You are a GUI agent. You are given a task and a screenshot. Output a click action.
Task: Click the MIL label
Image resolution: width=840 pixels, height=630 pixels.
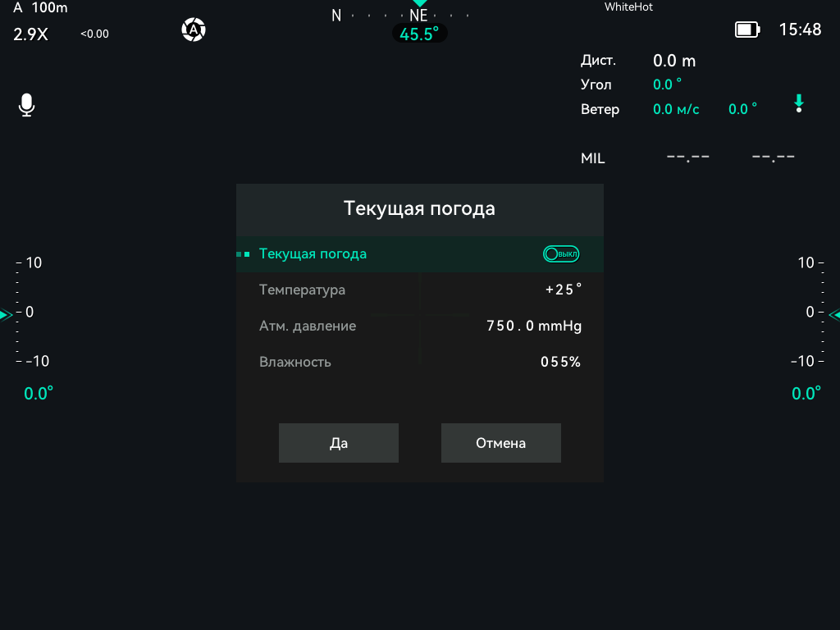coord(592,158)
